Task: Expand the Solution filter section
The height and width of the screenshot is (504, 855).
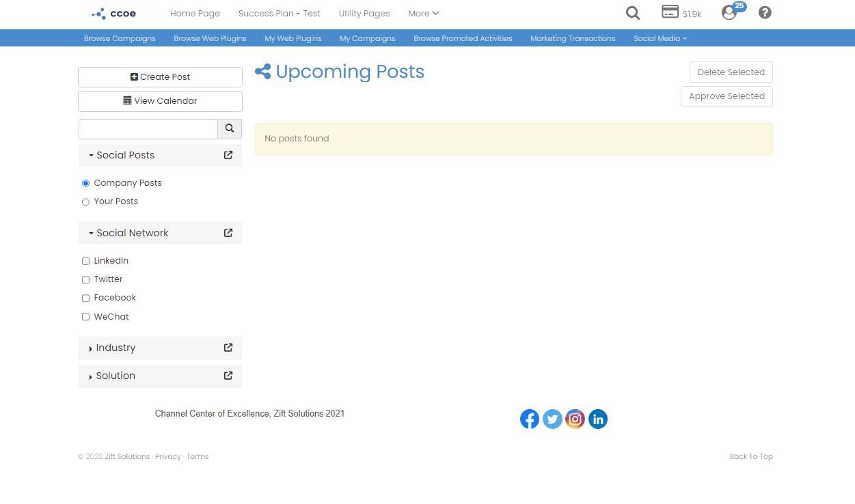Action: click(x=115, y=376)
